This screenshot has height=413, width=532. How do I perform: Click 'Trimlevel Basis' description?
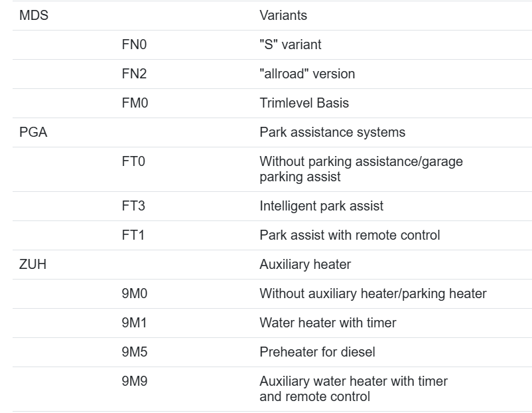pos(304,103)
